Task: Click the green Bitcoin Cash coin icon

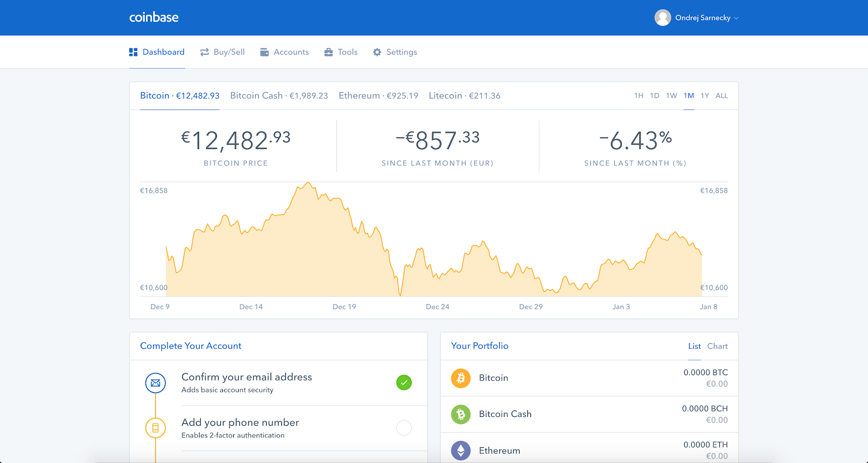Action: tap(461, 414)
